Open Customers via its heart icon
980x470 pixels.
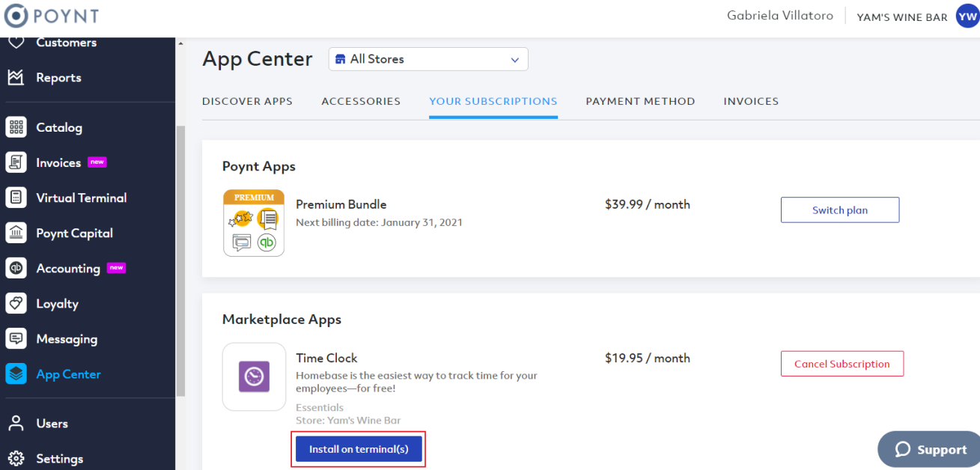pos(16,43)
